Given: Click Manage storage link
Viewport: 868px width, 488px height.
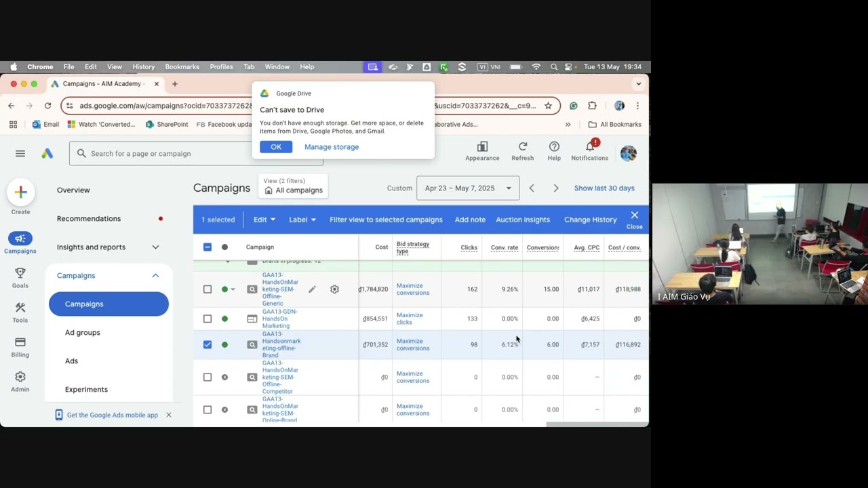Looking at the screenshot, I should [x=332, y=147].
